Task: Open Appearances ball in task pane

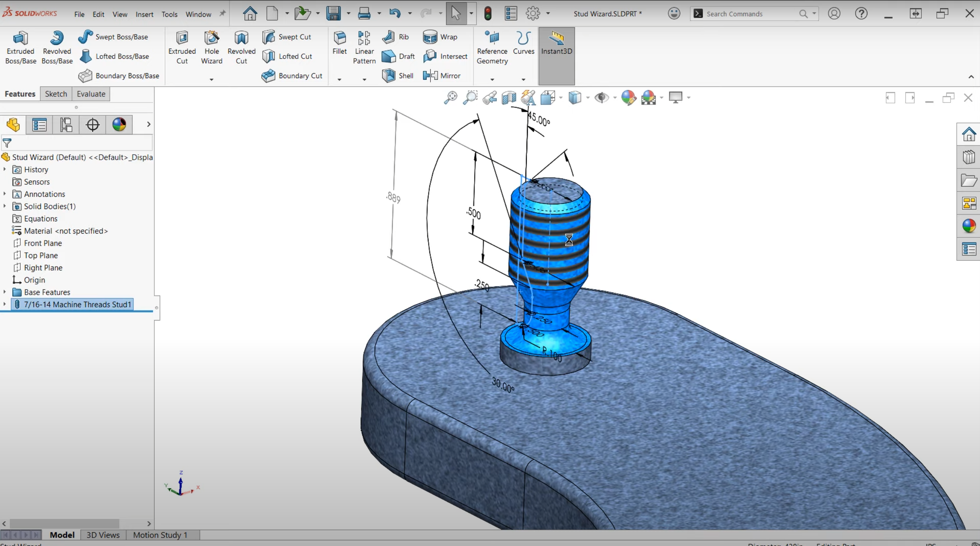Action: (x=969, y=226)
